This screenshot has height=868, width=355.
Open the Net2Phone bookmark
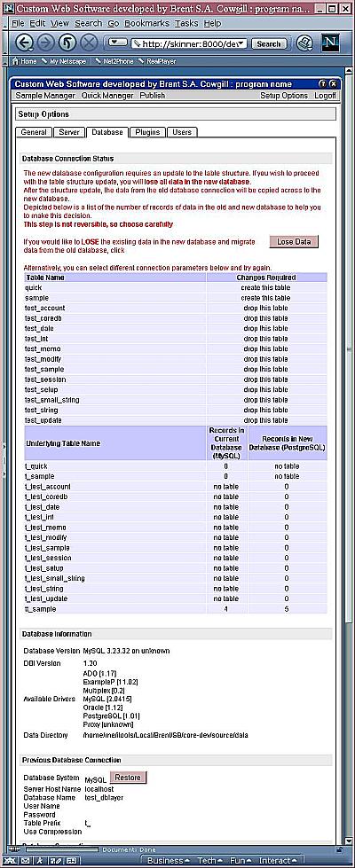point(114,61)
